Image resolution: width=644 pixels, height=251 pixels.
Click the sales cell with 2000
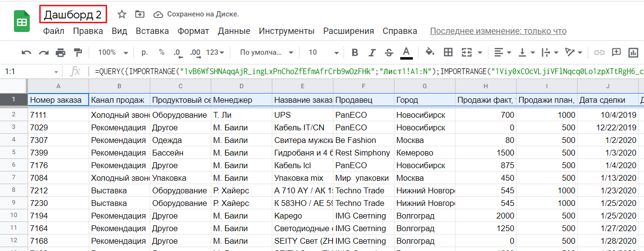tap(486, 216)
